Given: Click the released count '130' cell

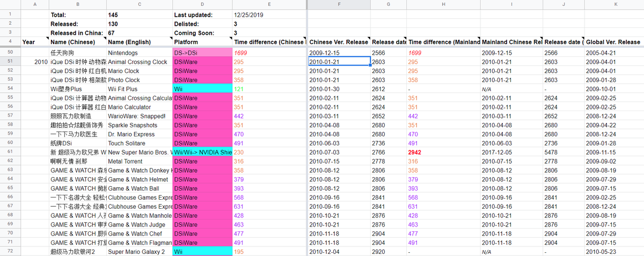Looking at the screenshot, I should click(x=140, y=24).
